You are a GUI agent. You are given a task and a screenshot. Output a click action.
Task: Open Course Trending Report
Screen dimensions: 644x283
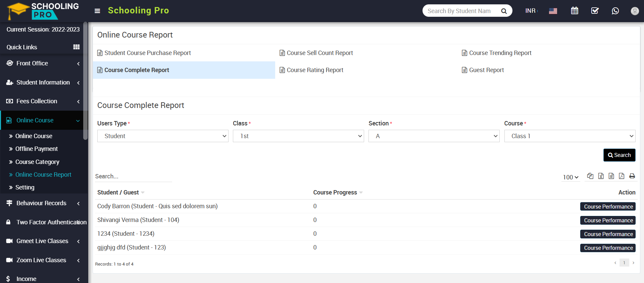coord(497,53)
